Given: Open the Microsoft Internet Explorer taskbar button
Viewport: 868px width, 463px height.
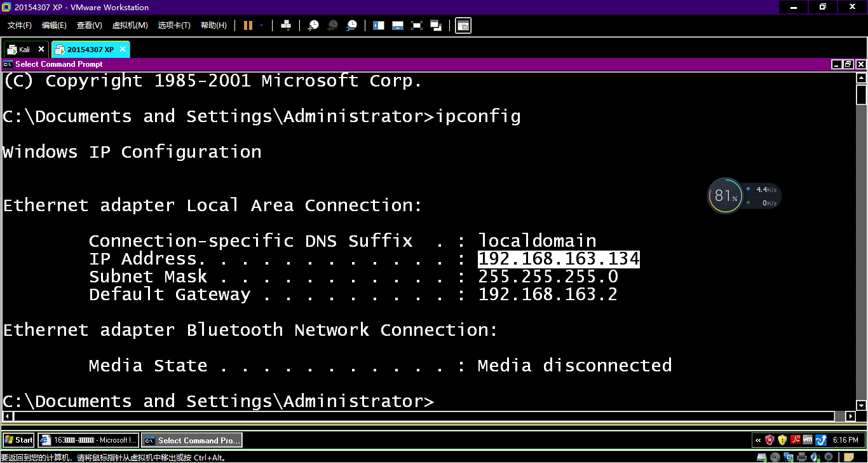Looking at the screenshot, I should point(88,439).
